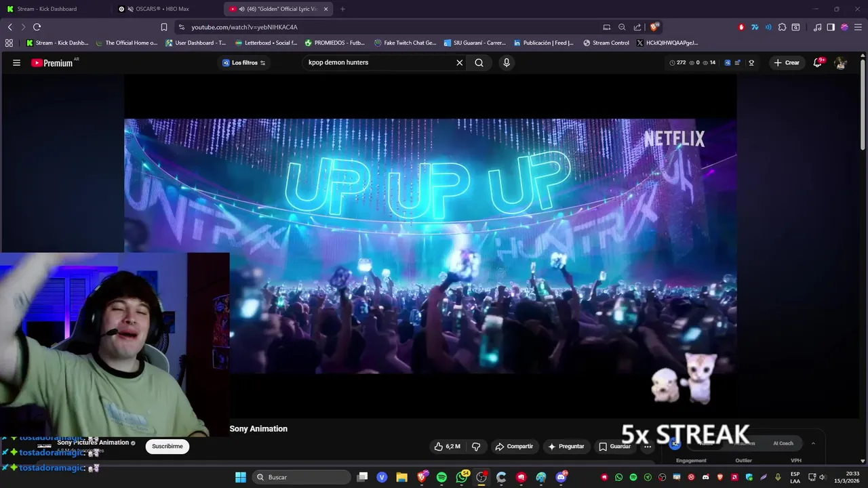This screenshot has height=488, width=868.
Task: Start voice search with the microphone
Action: [x=506, y=62]
